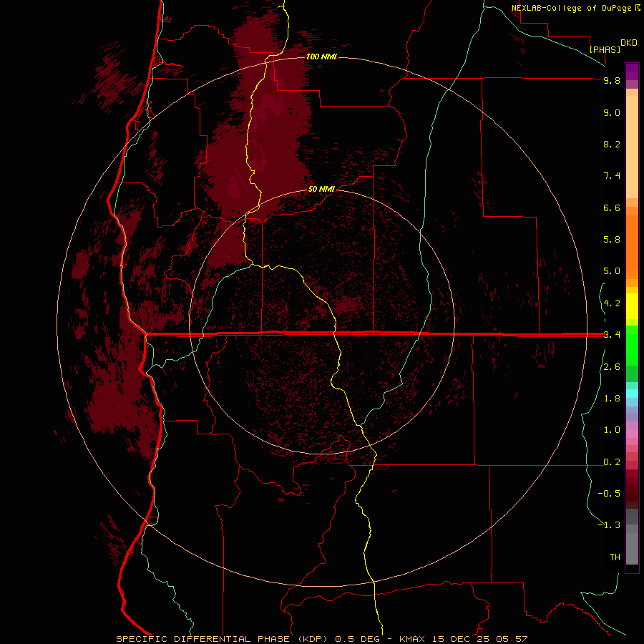Click the 1.8 color scale value

click(x=612, y=399)
